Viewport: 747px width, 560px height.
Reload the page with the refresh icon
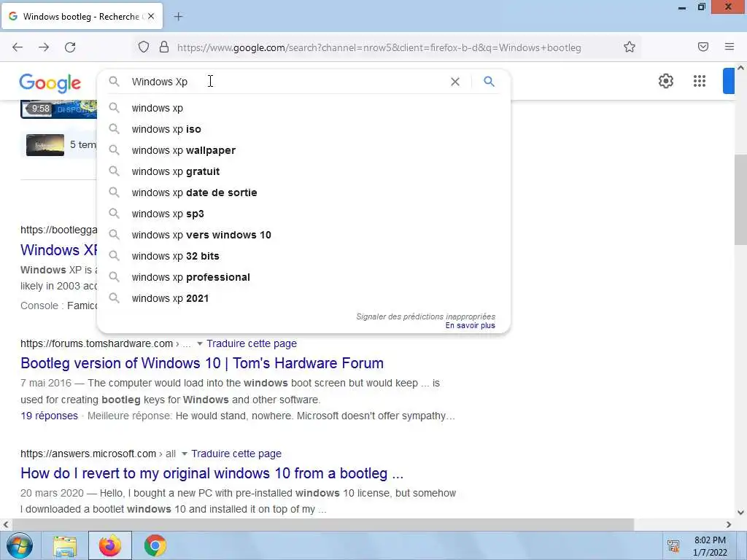tap(70, 47)
